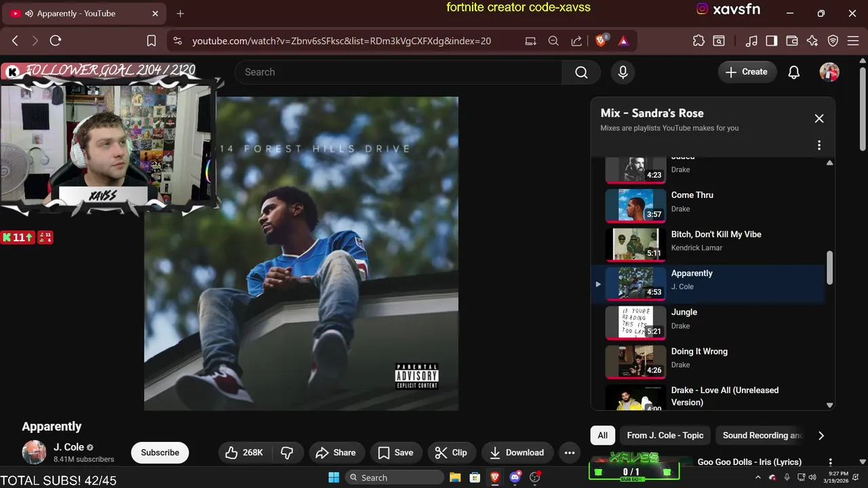Image resolution: width=868 pixels, height=488 pixels.
Task: Toggle the browser sidebar panel icon
Action: pyautogui.click(x=771, y=41)
